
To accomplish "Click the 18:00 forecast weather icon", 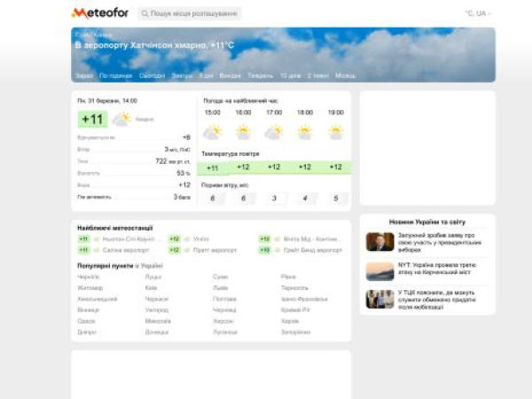I will pos(305,132).
